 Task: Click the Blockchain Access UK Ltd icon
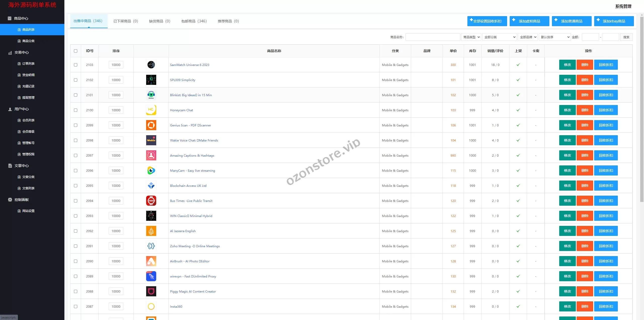coord(151,186)
